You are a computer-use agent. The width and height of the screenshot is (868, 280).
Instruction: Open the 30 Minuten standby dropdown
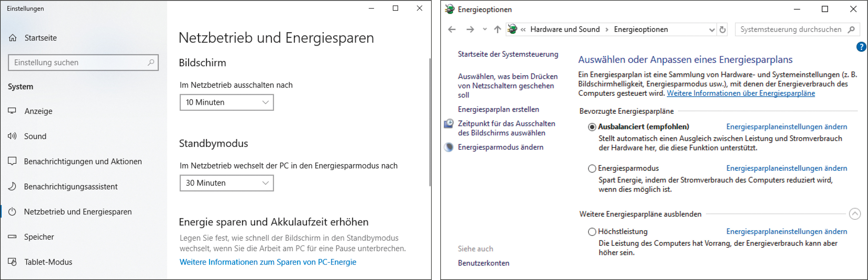click(x=227, y=183)
